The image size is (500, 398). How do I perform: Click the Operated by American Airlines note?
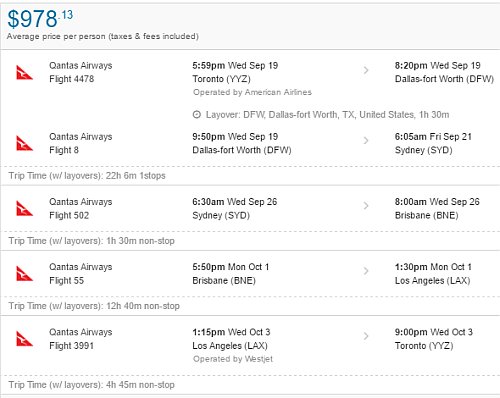pyautogui.click(x=252, y=92)
